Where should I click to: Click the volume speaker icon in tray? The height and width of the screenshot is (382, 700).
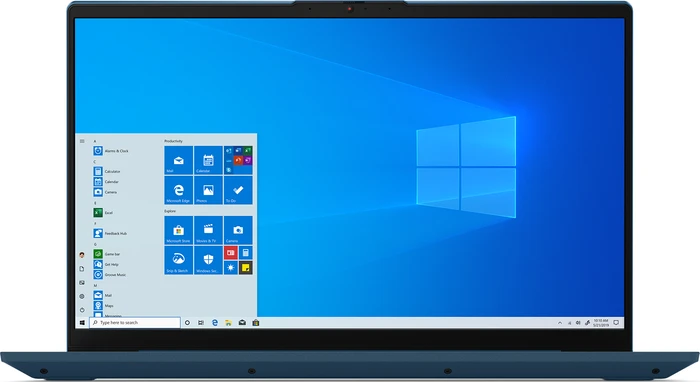(x=578, y=323)
